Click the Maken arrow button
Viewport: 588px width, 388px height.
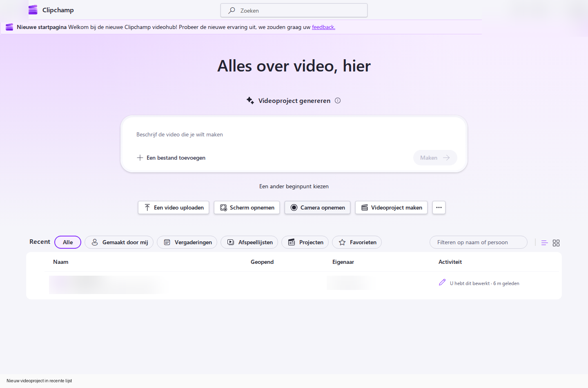[x=435, y=158]
